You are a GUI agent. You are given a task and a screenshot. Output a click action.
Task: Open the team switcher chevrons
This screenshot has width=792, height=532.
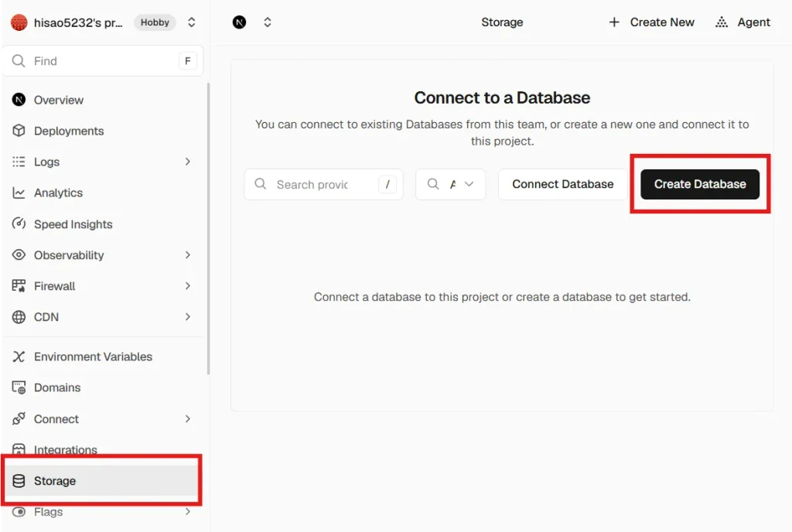(192, 22)
